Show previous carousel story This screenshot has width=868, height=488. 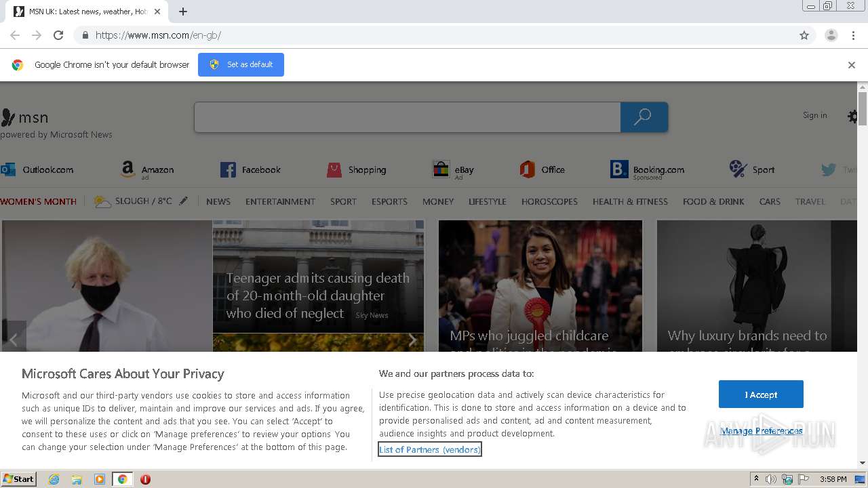14,340
